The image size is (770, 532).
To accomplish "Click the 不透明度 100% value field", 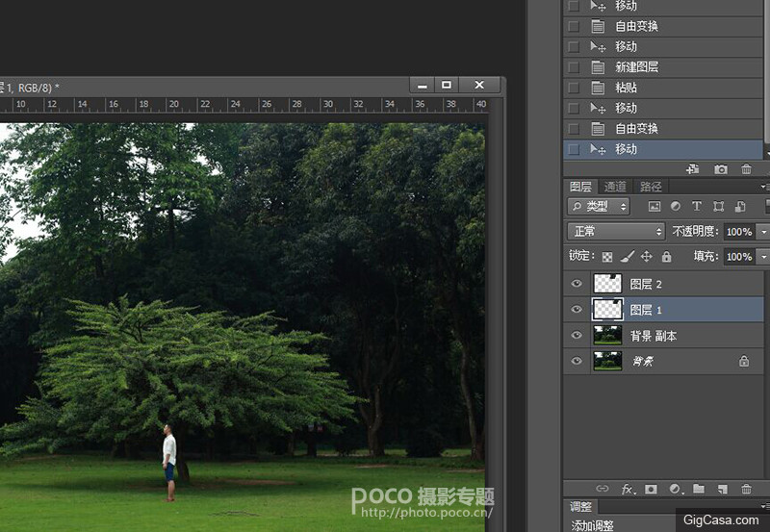I will coord(740,232).
